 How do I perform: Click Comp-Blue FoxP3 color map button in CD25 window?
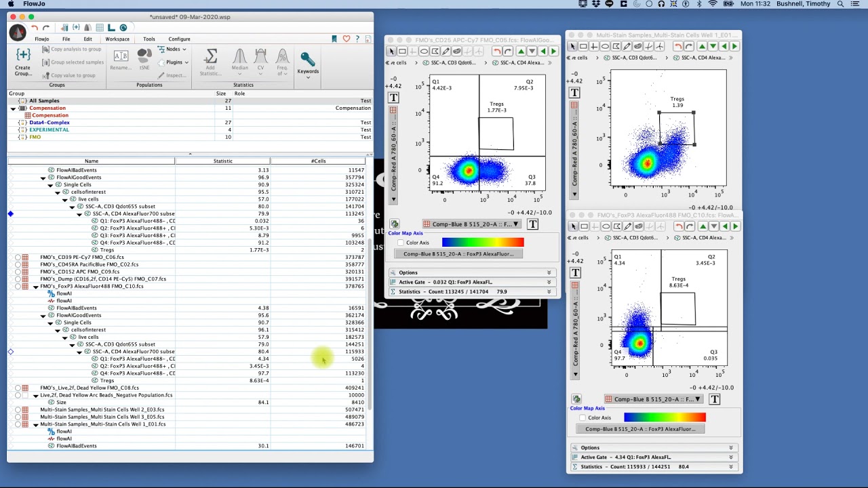[458, 254]
